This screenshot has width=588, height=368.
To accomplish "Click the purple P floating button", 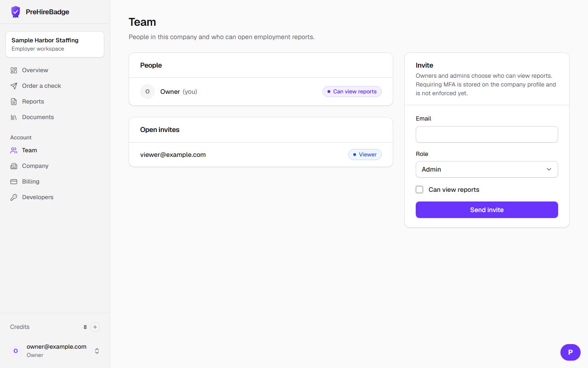I will click(x=571, y=352).
